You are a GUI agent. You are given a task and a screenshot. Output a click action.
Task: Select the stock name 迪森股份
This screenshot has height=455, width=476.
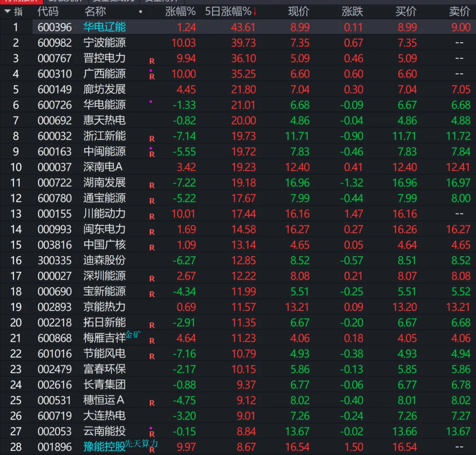point(104,260)
